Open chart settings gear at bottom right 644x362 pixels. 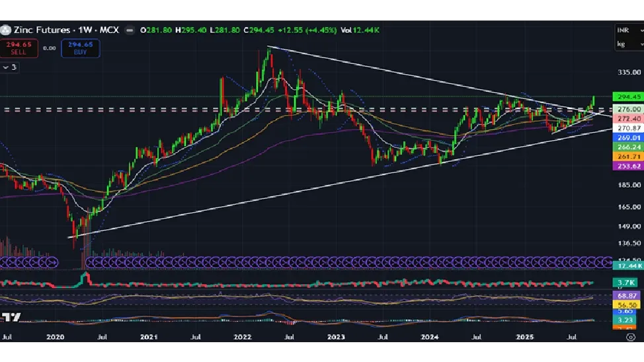(x=630, y=336)
